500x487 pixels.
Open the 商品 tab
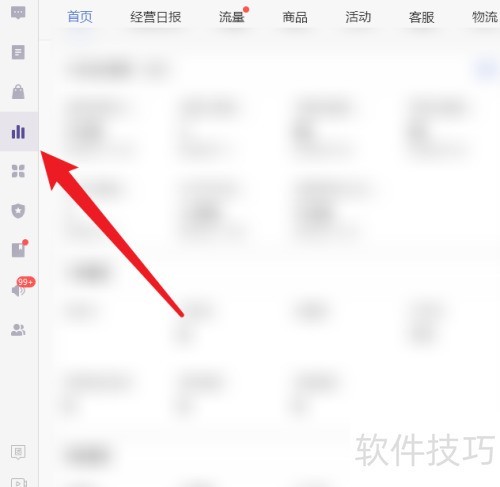(x=295, y=17)
